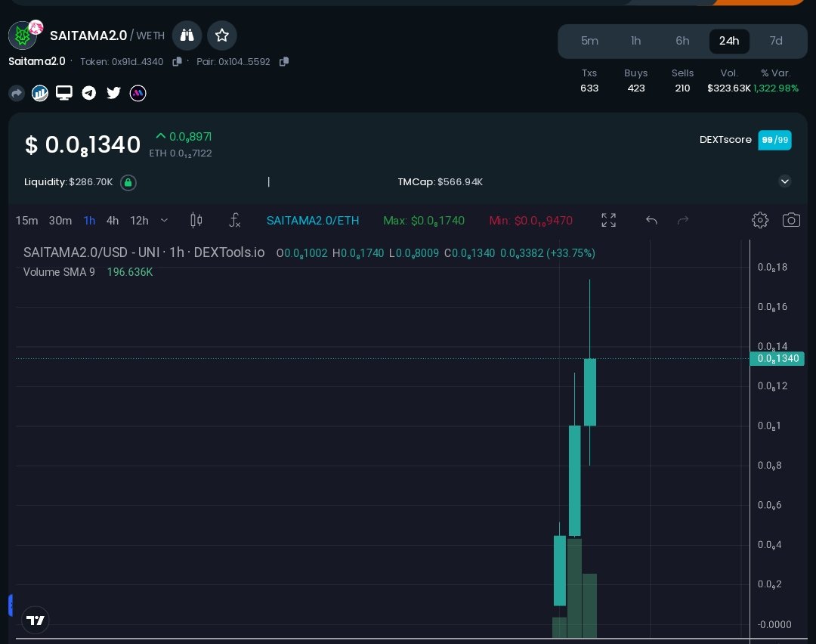This screenshot has width=816, height=644.
Task: Click the SAITAMA2.0/USD chart title
Action: pyautogui.click(x=144, y=252)
